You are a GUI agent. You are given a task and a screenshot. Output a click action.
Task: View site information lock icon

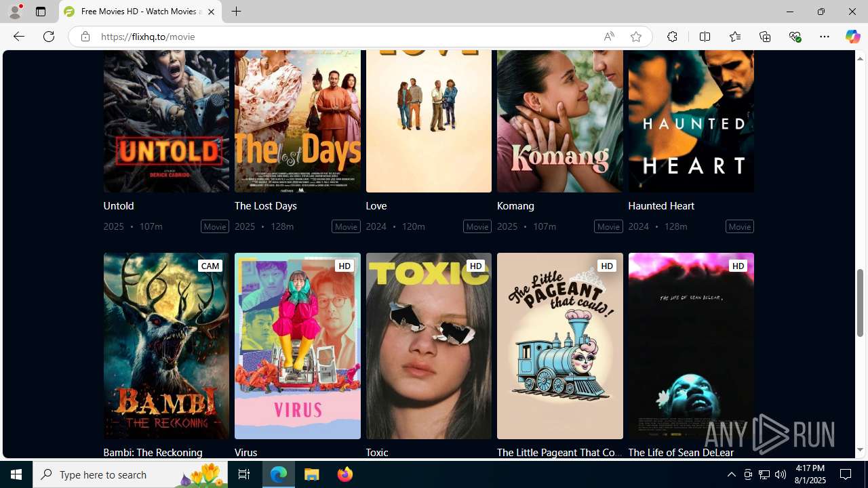click(85, 37)
